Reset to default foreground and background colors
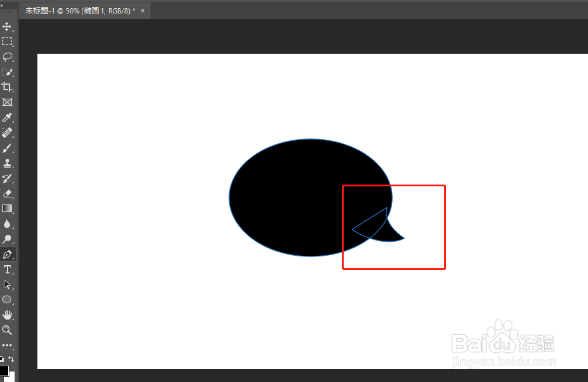Screen dimensions: 588x382 [x=2, y=359]
